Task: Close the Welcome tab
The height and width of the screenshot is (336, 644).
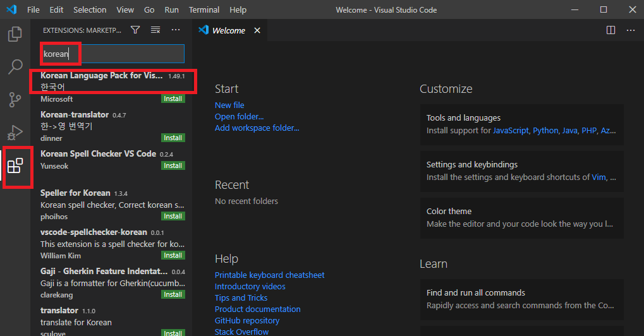Action: 257,30
